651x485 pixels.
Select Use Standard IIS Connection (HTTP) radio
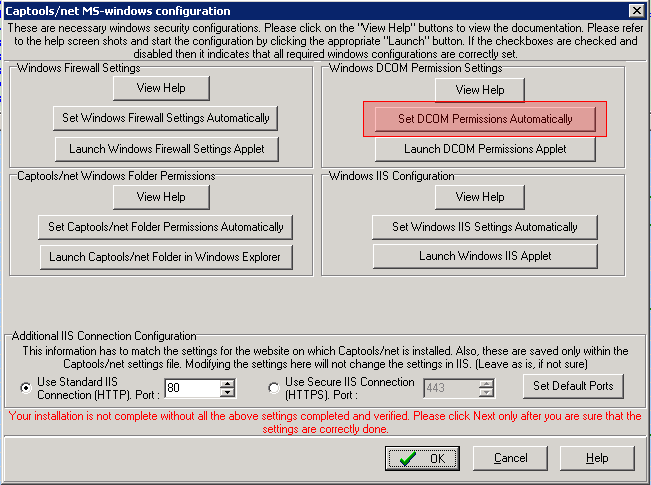coord(26,388)
